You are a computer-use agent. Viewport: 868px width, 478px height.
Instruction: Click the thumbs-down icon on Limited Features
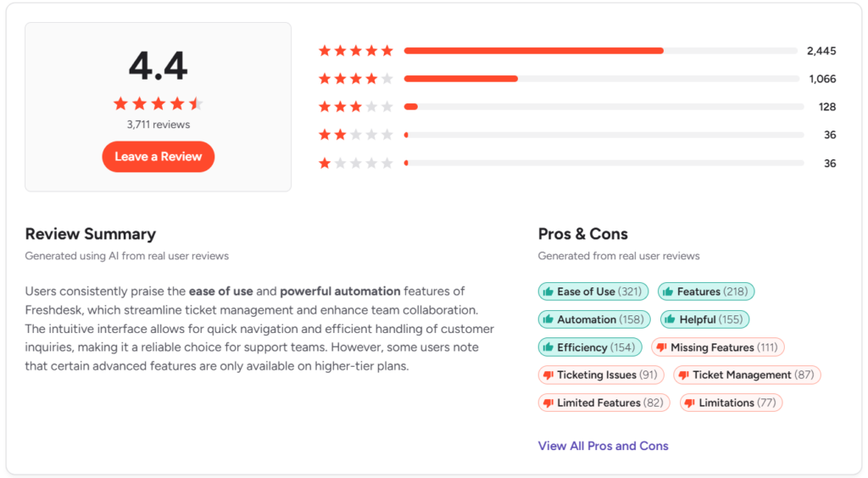[x=548, y=403]
